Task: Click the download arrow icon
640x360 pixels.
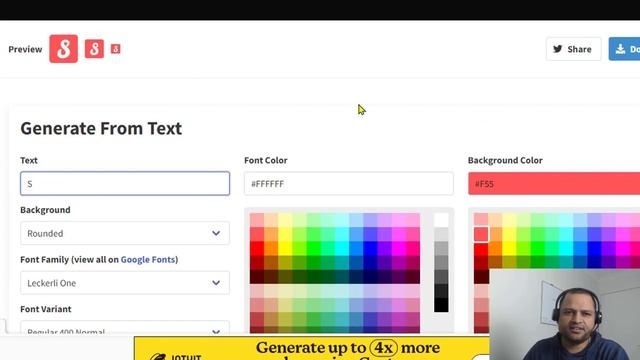Action: pyautogui.click(x=620, y=49)
